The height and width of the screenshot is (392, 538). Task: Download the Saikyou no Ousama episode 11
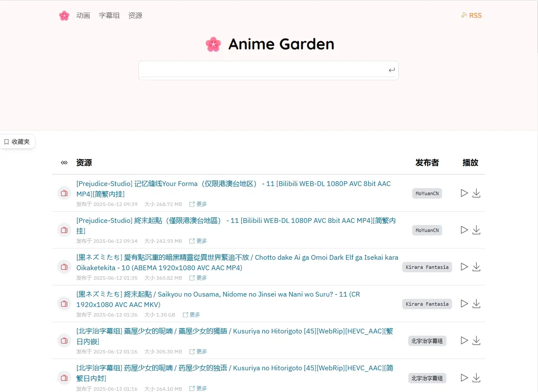point(476,304)
